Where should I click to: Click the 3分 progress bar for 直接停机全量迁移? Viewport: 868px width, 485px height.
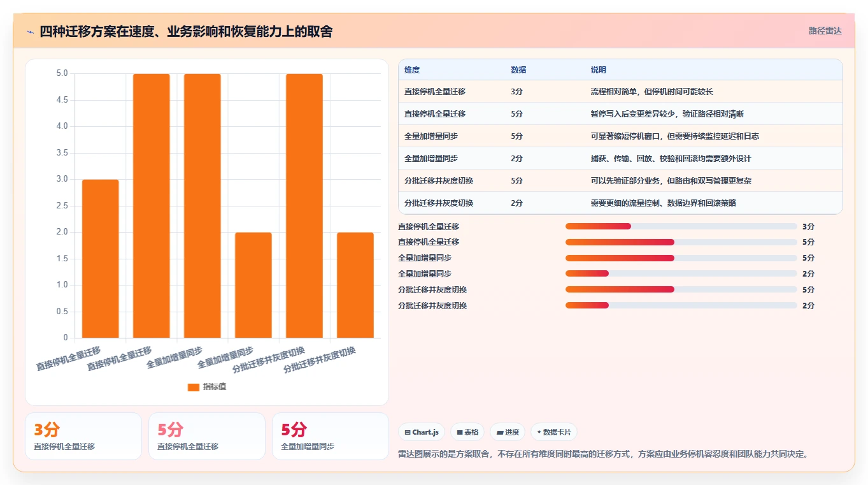681,226
